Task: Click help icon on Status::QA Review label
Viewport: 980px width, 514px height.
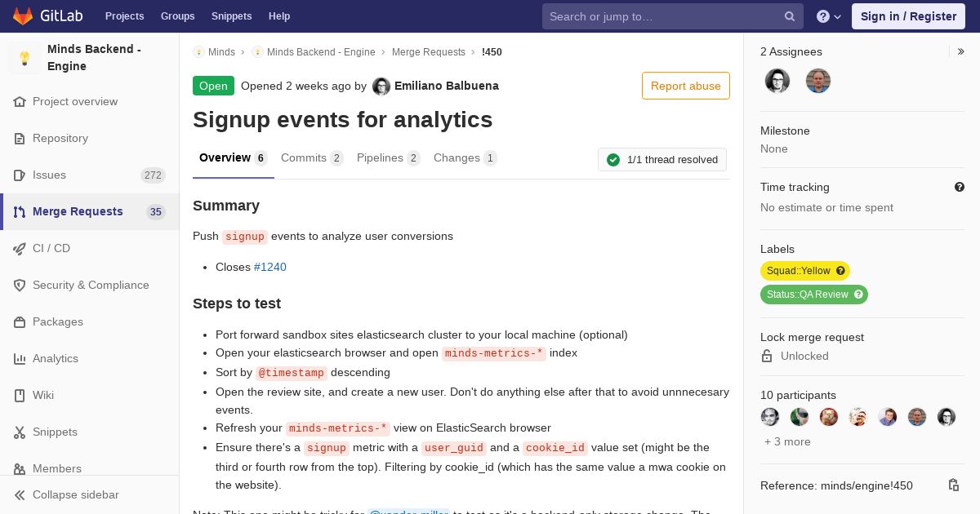Action: (x=858, y=295)
